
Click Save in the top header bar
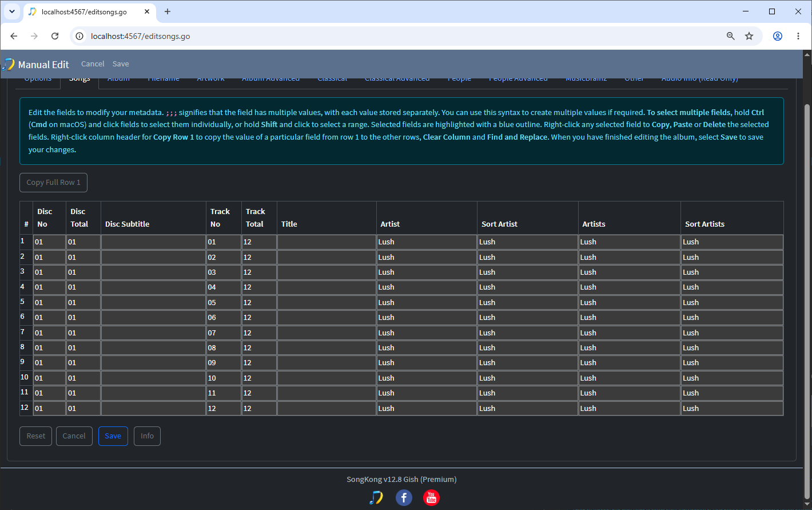[121, 64]
